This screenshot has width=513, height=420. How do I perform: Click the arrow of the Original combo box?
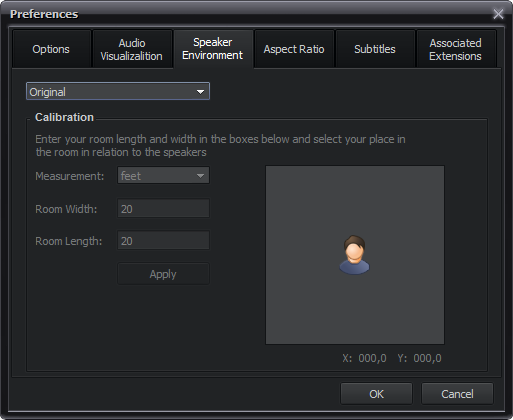click(200, 92)
